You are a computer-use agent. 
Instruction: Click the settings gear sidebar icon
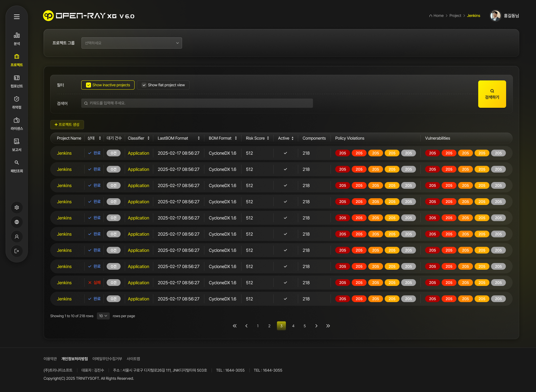coord(17,207)
